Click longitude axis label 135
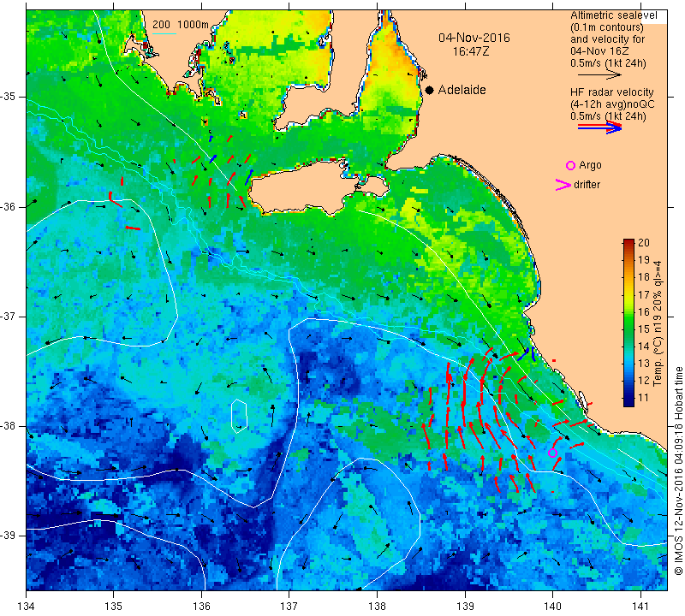Screen dimensions: 685x616 [x=114, y=607]
